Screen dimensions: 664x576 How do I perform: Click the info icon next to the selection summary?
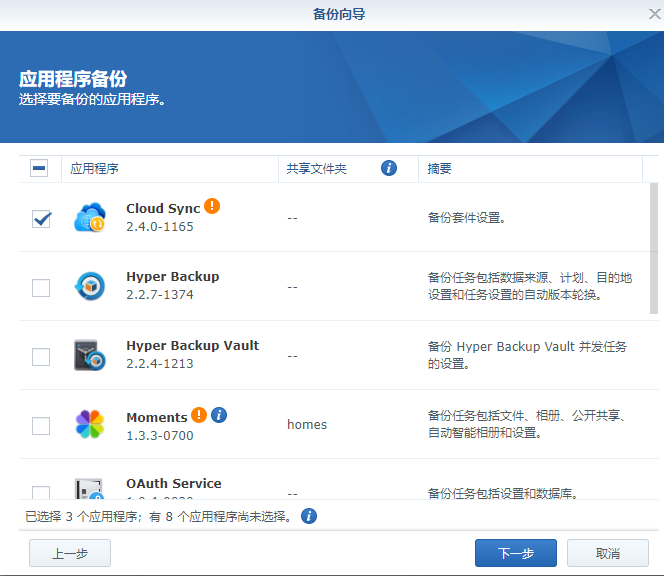309,516
